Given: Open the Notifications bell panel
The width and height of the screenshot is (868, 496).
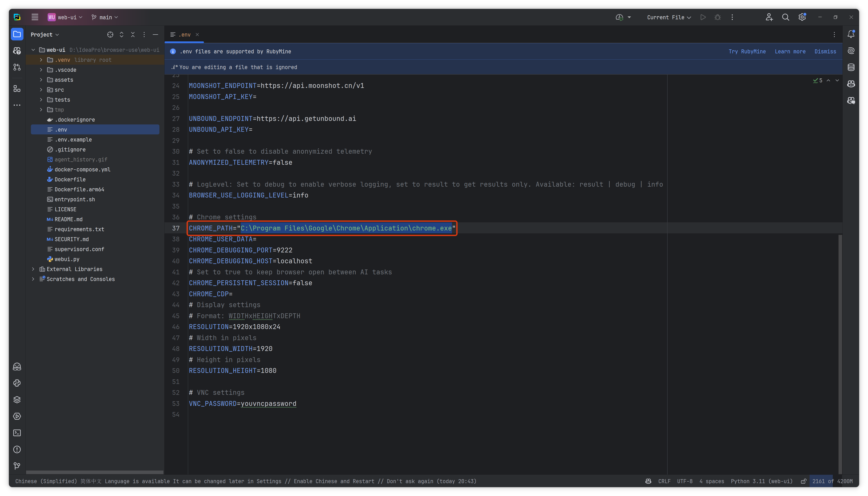Looking at the screenshot, I should [x=851, y=34].
